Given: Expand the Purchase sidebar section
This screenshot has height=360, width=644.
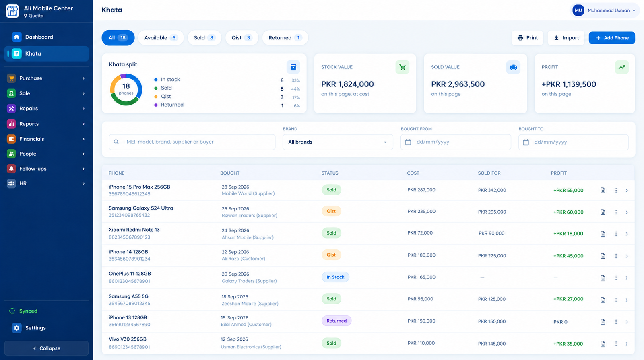Looking at the screenshot, I should click(x=46, y=78).
